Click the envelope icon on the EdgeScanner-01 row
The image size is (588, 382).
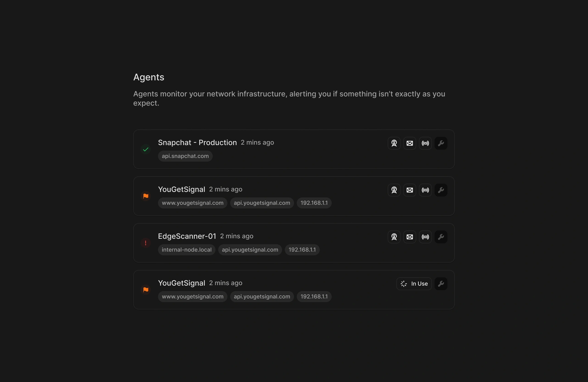click(x=410, y=237)
